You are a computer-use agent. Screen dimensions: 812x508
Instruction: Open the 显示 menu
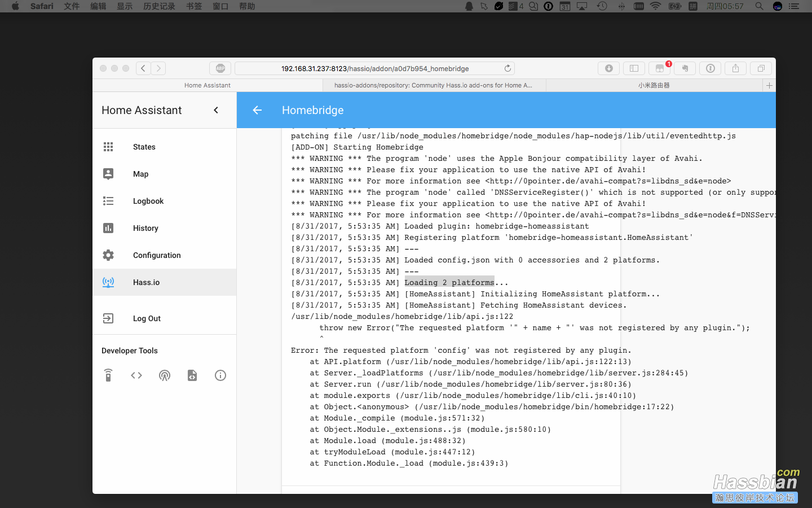point(125,6)
